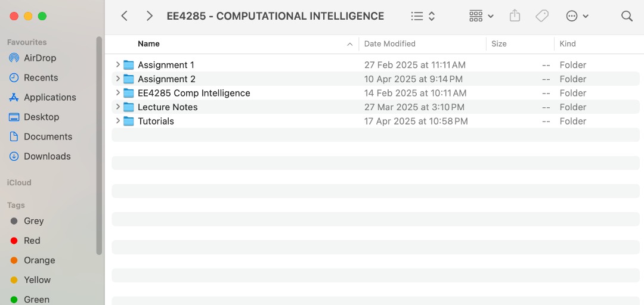
Task: Click the iCloud sidebar section header
Action: pos(19,183)
